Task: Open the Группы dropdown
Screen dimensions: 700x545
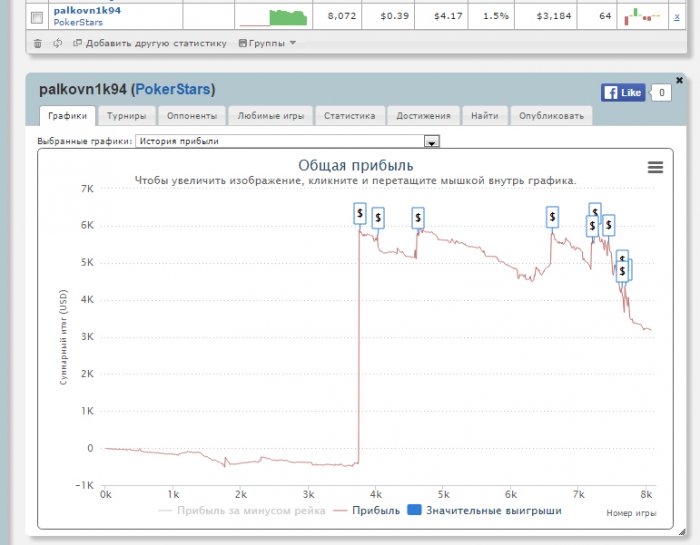Action: pyautogui.click(x=267, y=43)
